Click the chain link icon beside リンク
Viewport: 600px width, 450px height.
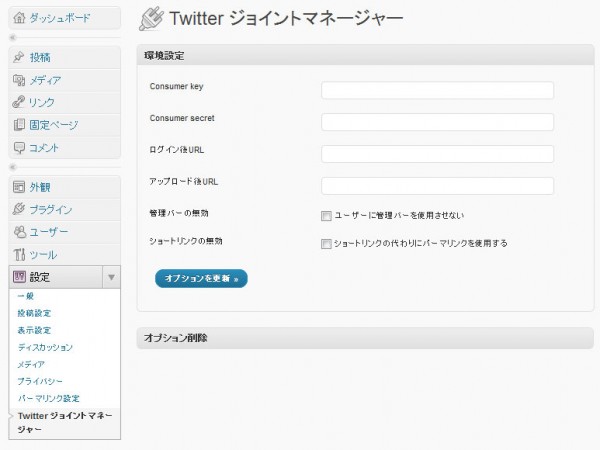click(18, 102)
